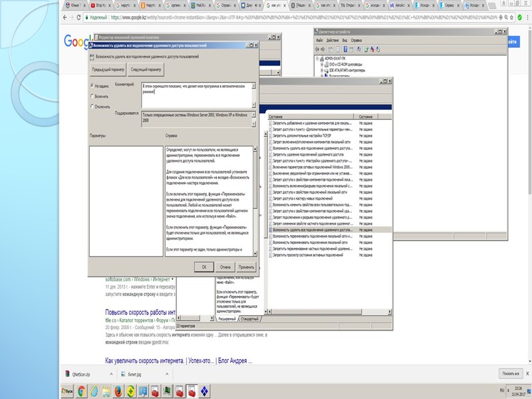Click the zoom magnifier icon in the address bar
Viewport: 532px width, 399px height.
tap(506, 17)
